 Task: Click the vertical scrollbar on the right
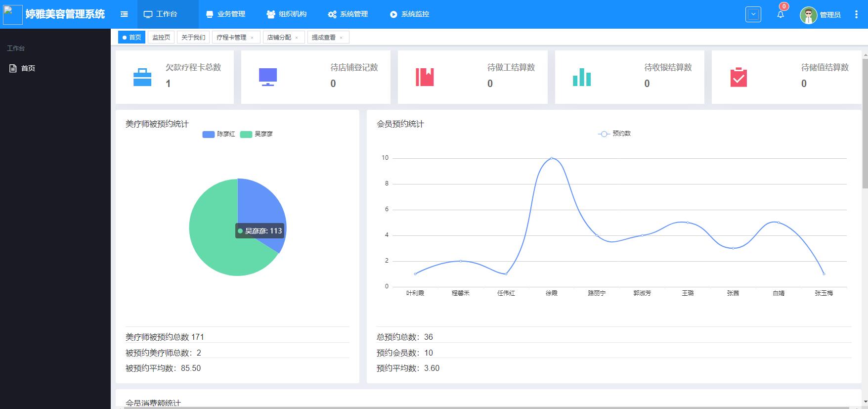865,124
